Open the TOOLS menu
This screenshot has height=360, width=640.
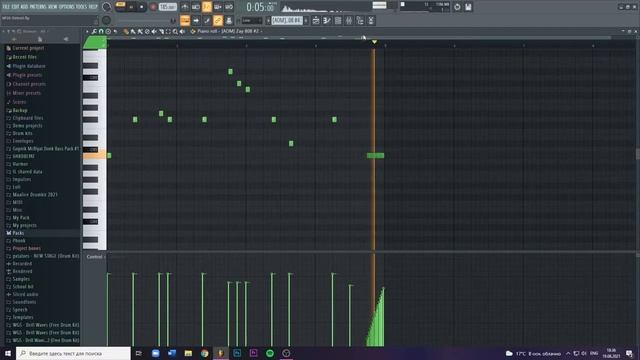click(x=82, y=7)
